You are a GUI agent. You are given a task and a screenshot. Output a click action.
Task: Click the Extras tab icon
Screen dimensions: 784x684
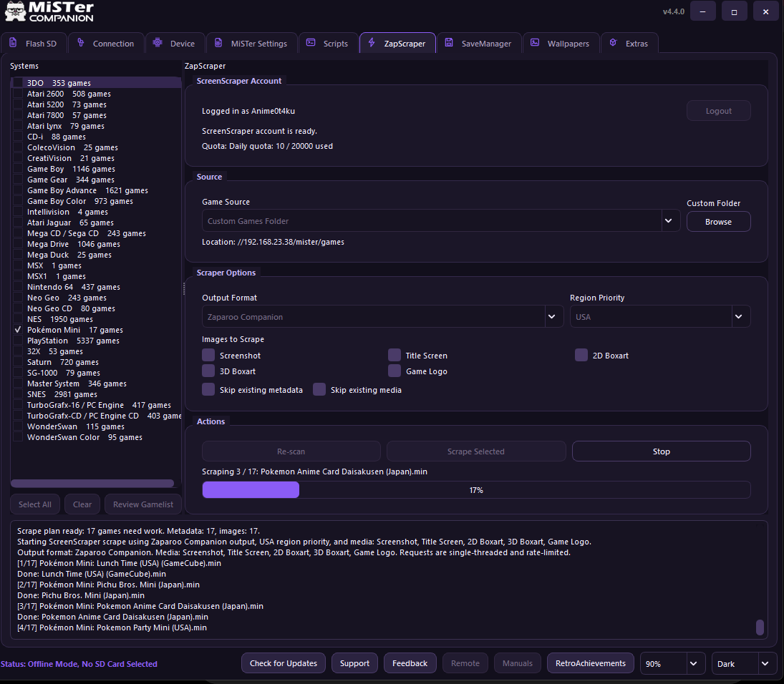[613, 43]
